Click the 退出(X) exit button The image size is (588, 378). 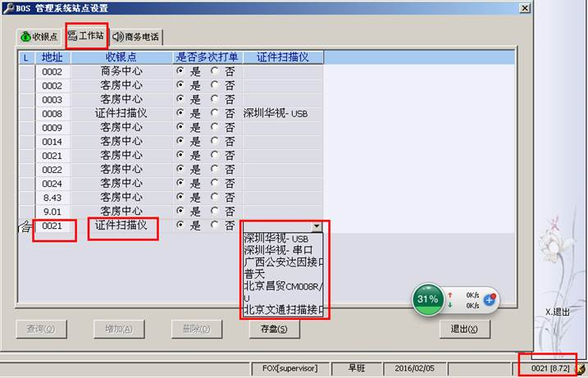464,329
